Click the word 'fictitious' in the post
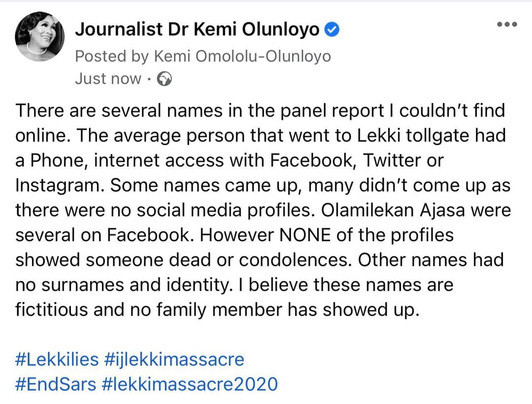This screenshot has height=404, width=532. point(52,310)
